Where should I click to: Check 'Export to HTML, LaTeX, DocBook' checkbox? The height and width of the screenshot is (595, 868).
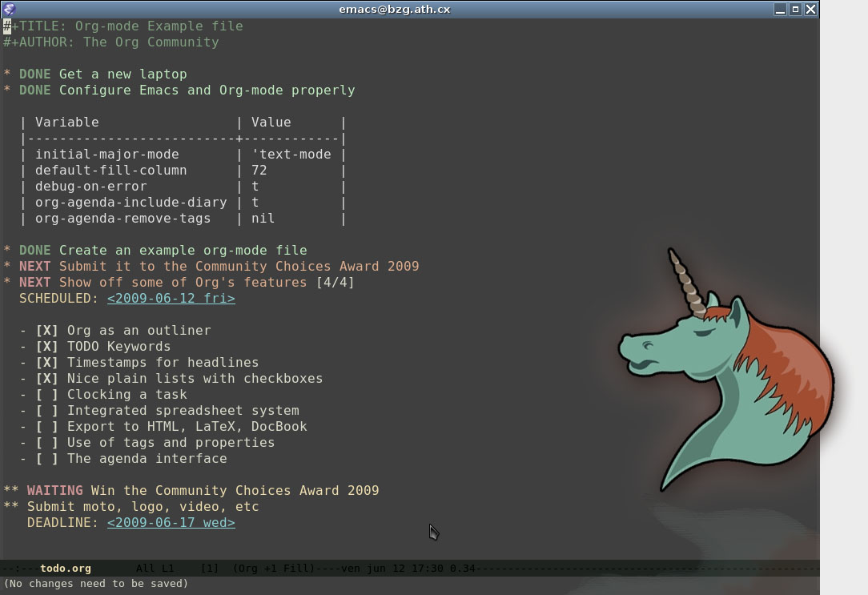click(x=47, y=427)
